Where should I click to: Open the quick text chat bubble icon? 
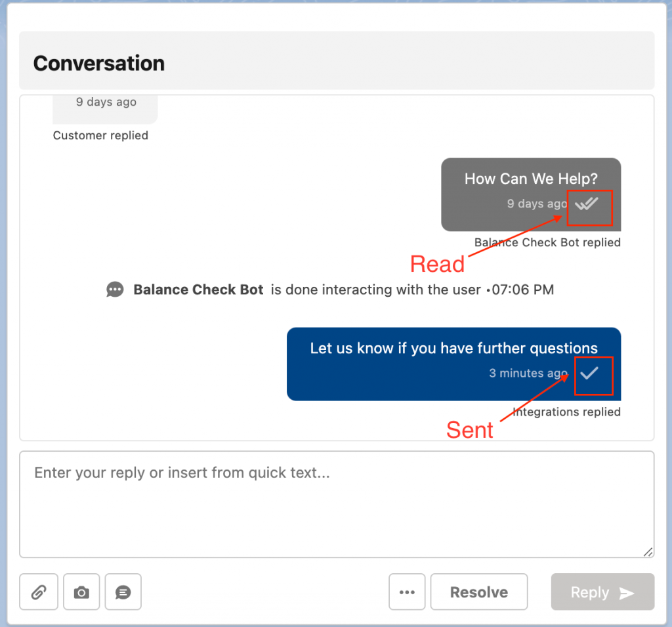pyautogui.click(x=123, y=592)
